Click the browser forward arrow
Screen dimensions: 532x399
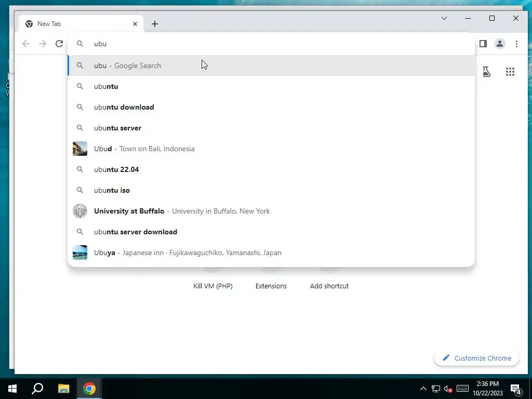pyautogui.click(x=43, y=44)
